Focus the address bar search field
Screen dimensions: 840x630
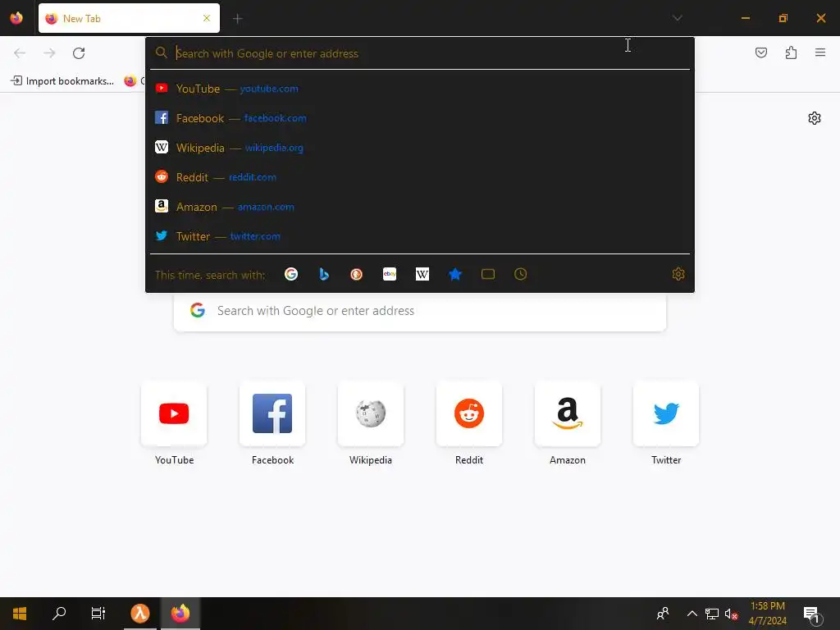pyautogui.click(x=420, y=53)
